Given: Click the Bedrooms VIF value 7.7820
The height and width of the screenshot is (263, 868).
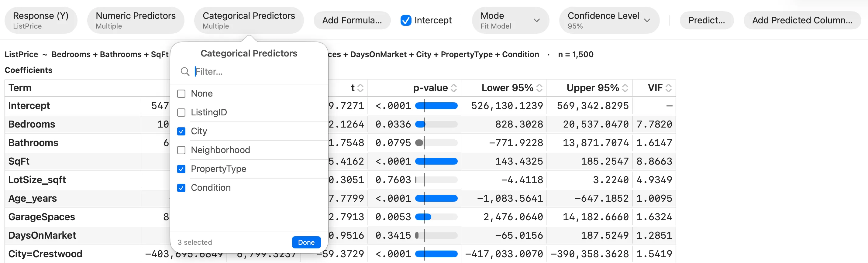Looking at the screenshot, I should click(654, 124).
